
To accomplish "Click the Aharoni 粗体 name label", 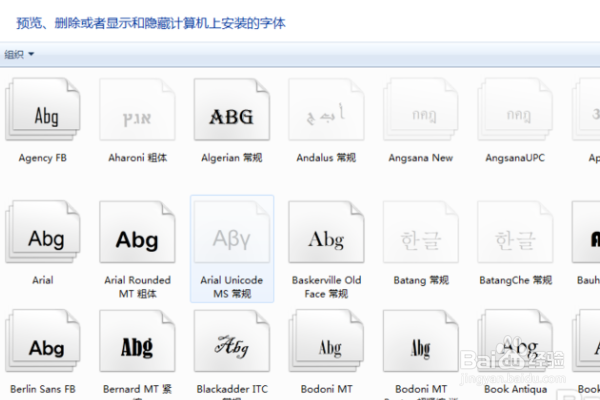I will [x=137, y=158].
